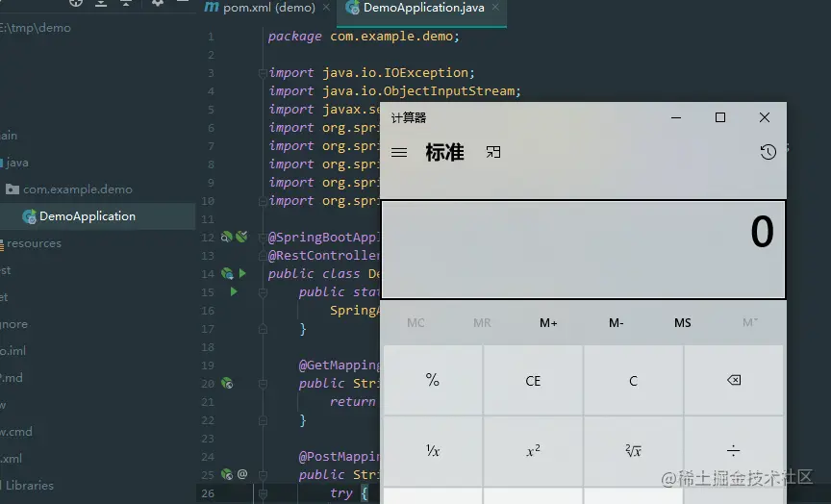
Task: Open the calculator history panel
Action: pos(768,152)
